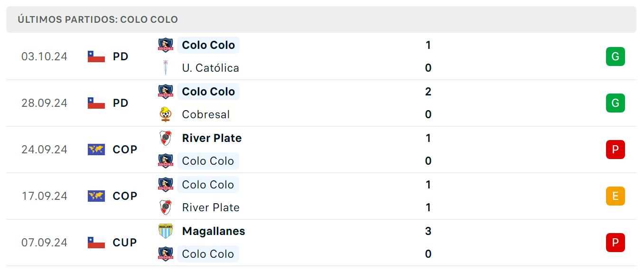Screen dimensions: 644x272
Task: Click Chile flag icon in 28.09.24 row
Action: coord(96,103)
